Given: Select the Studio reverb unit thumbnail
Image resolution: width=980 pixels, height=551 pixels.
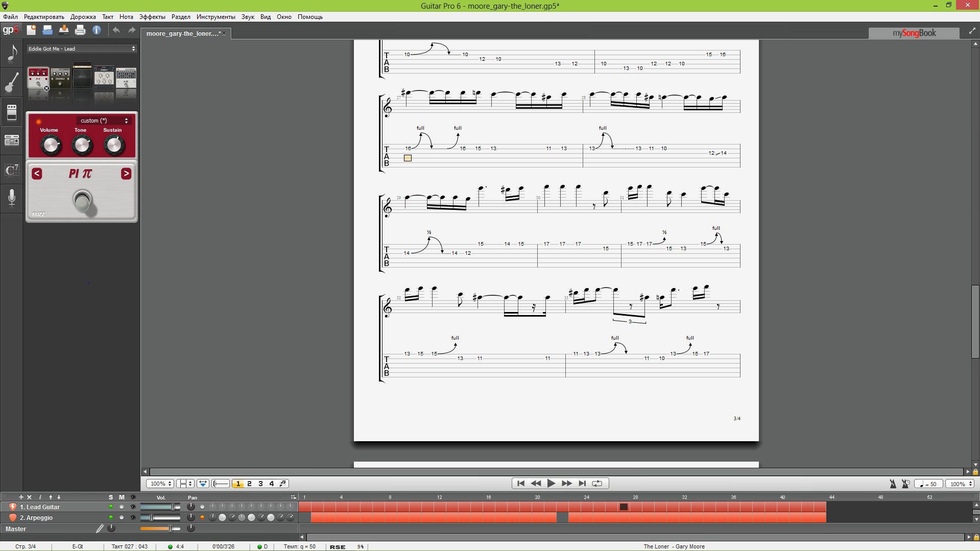Looking at the screenshot, I should (x=104, y=77).
